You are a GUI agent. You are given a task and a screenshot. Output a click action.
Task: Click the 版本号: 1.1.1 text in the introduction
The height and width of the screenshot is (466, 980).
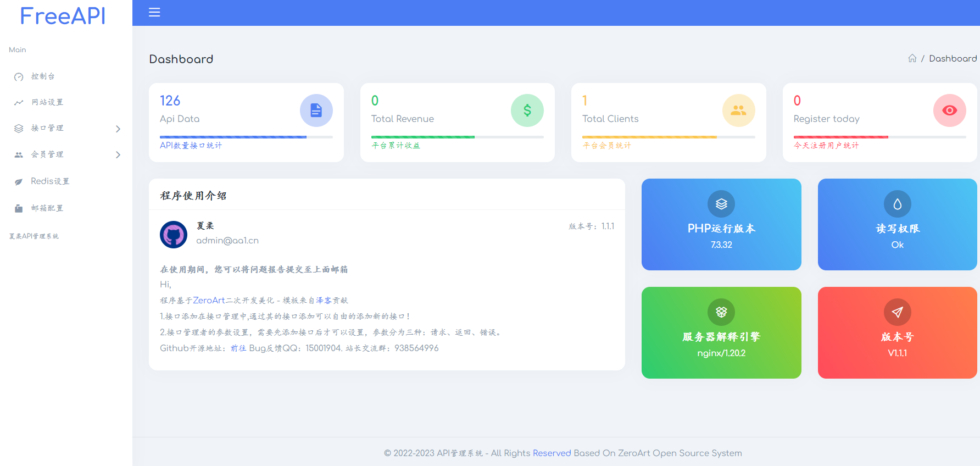tap(592, 226)
